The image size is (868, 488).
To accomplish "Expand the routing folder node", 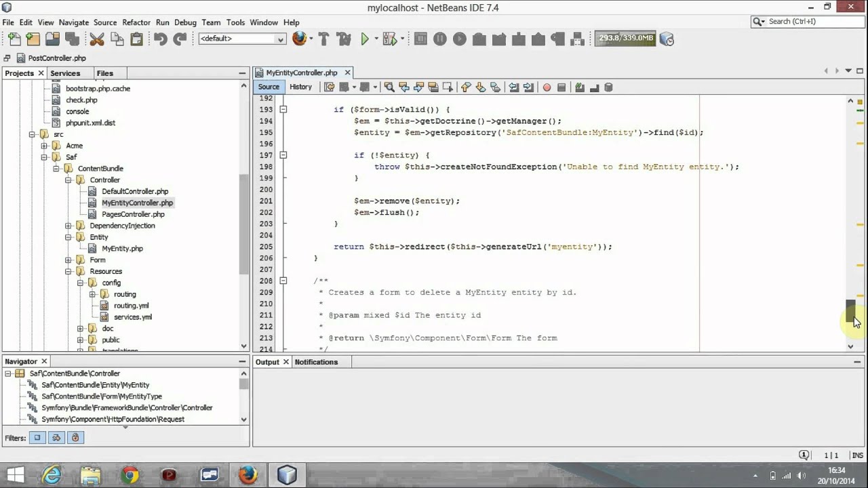I will point(93,294).
